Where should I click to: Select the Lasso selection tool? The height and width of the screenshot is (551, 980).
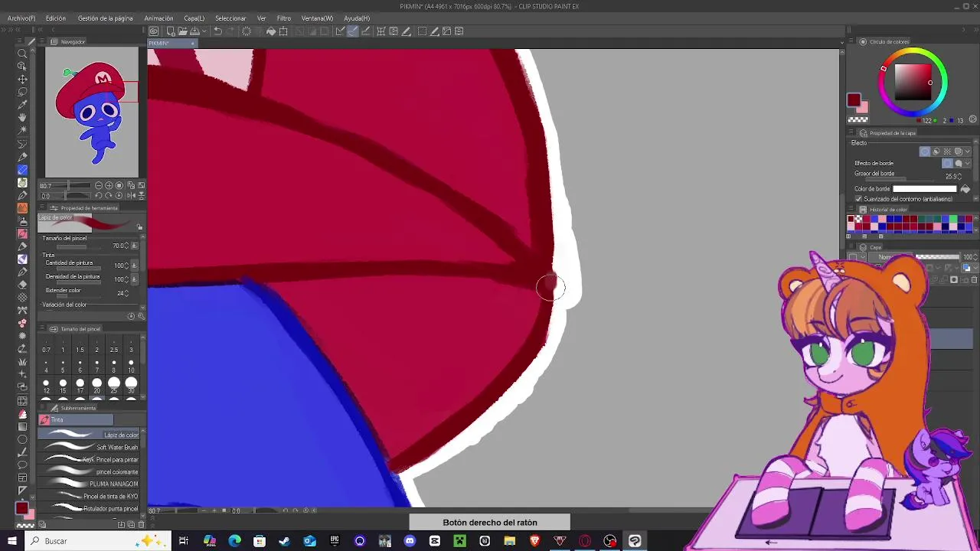(x=22, y=92)
